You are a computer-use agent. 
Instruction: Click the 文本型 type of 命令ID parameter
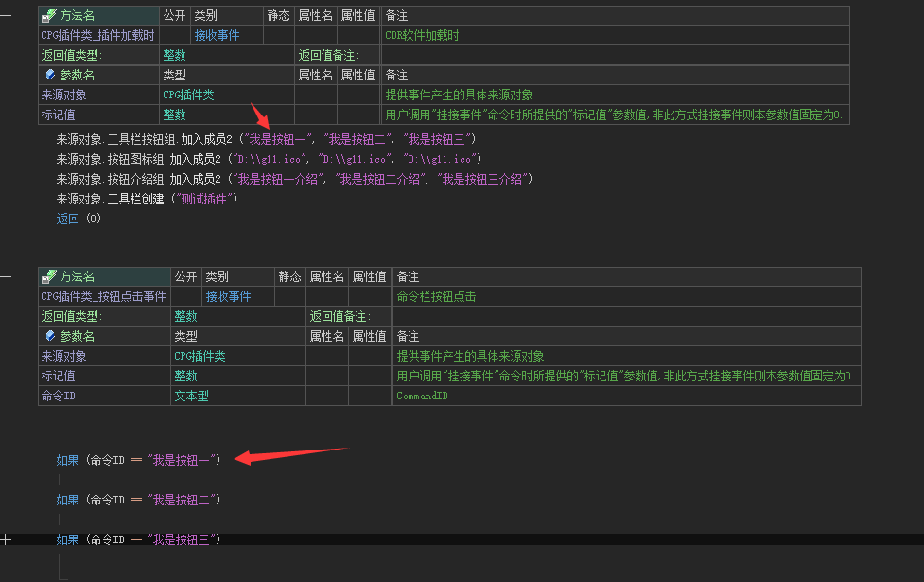coord(191,396)
